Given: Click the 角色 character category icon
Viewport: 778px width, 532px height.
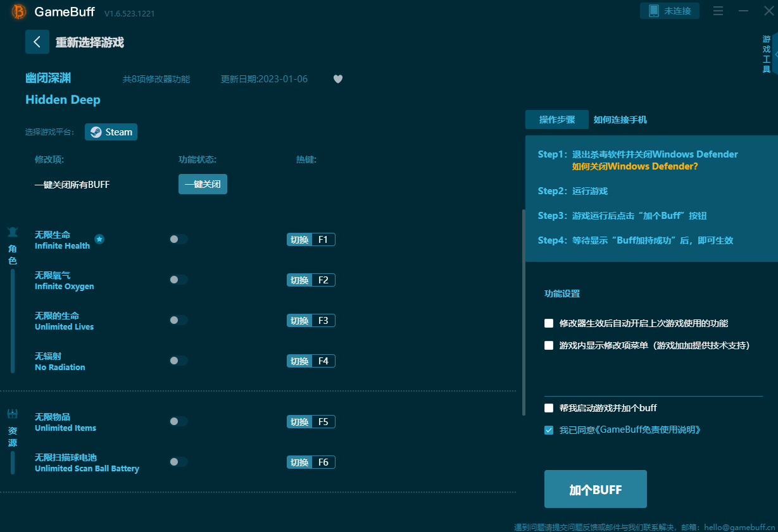Looking at the screenshot, I should click(13, 232).
